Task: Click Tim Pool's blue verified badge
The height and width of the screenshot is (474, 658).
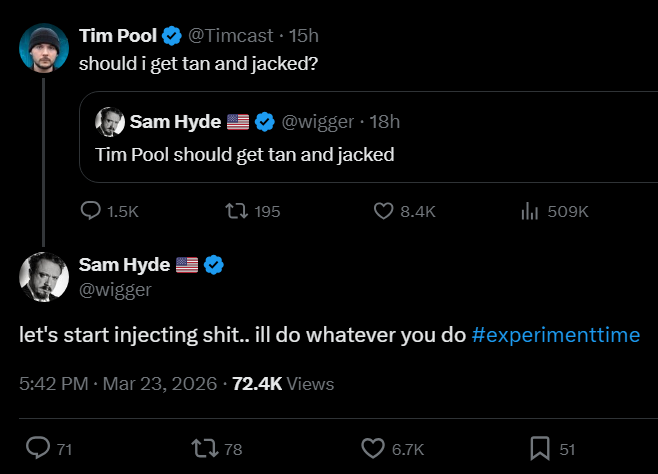Action: [172, 36]
